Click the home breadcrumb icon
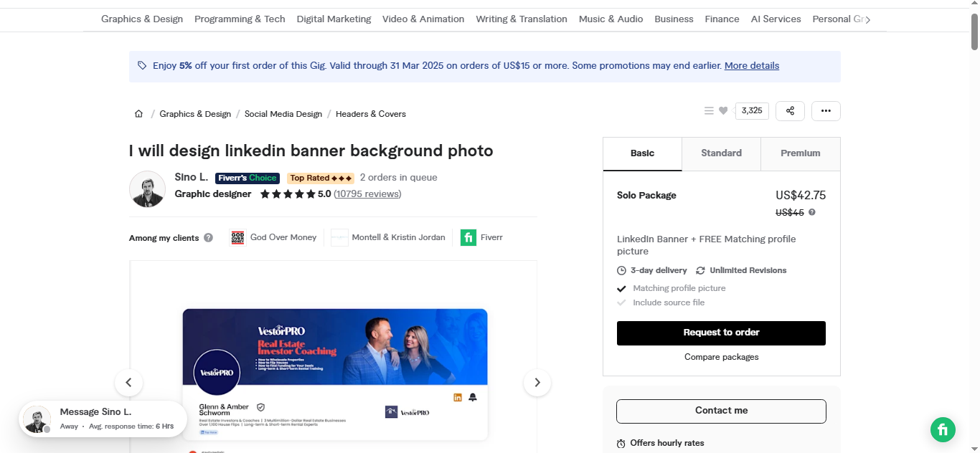The image size is (980, 453). pos(138,113)
